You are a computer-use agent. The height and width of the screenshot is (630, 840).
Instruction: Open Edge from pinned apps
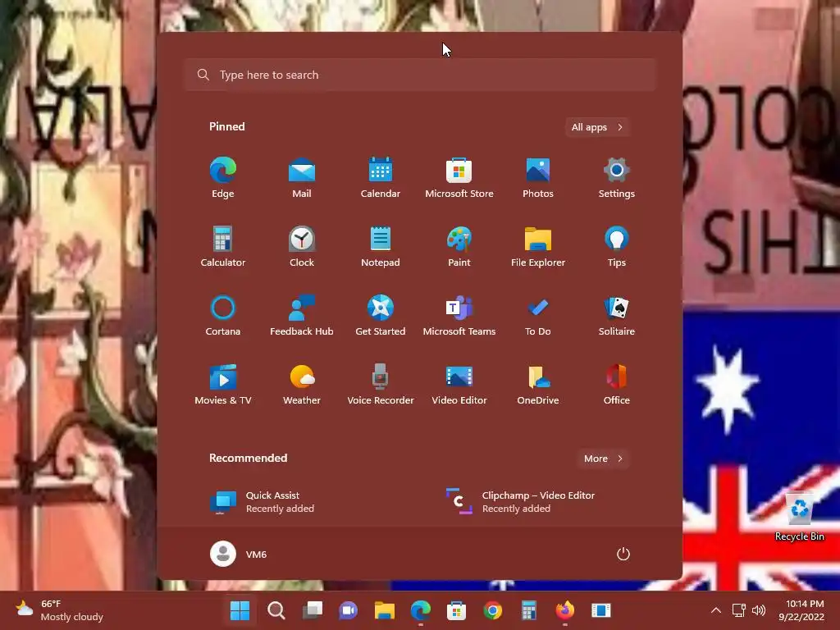(x=223, y=178)
